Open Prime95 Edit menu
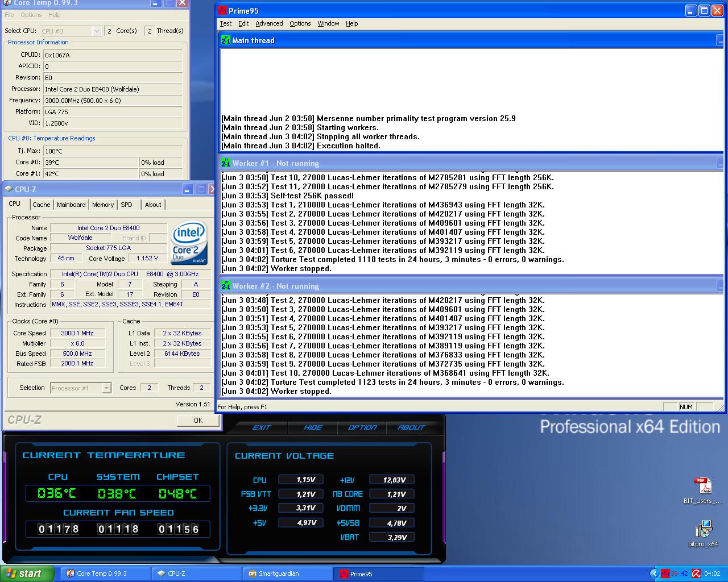Viewport: 728px width, 582px height. 243,23
